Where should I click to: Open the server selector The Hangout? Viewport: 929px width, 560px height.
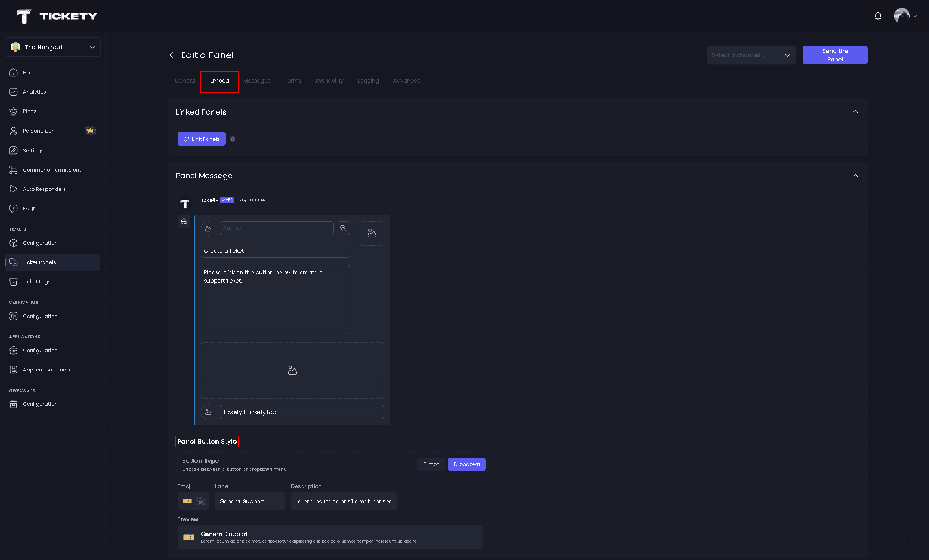click(53, 47)
